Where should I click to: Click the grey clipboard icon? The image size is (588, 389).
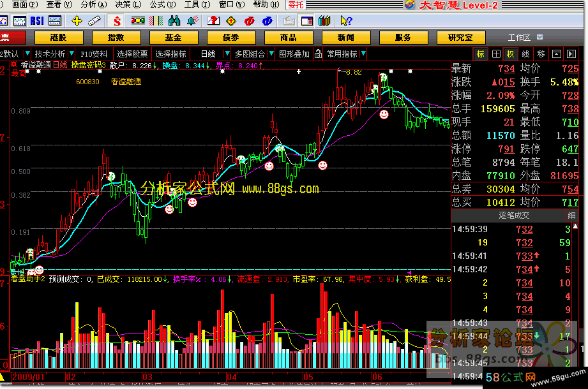point(289,21)
